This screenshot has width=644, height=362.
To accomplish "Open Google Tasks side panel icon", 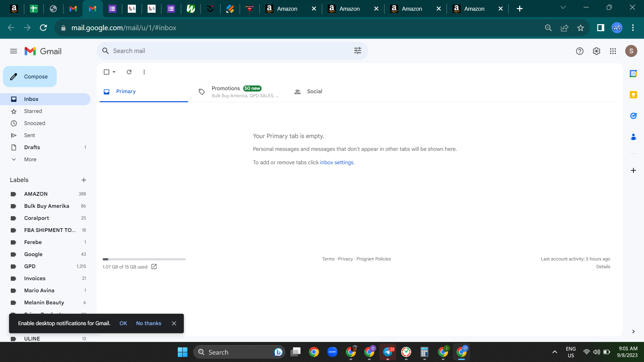I will 633,116.
